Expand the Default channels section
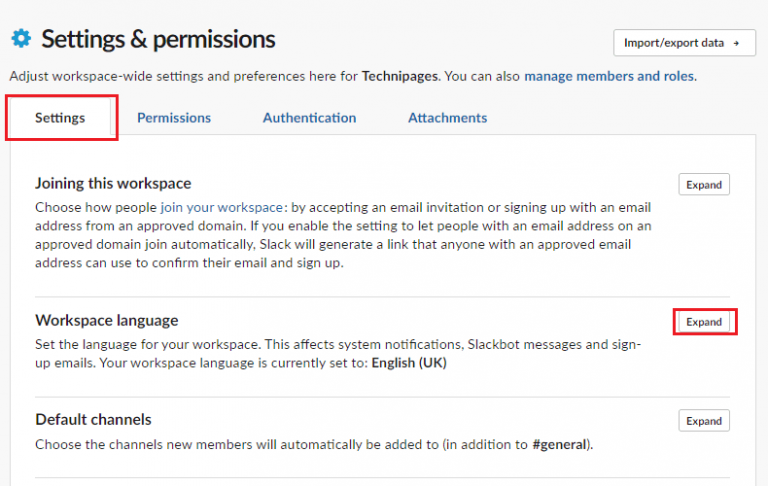 tap(704, 421)
